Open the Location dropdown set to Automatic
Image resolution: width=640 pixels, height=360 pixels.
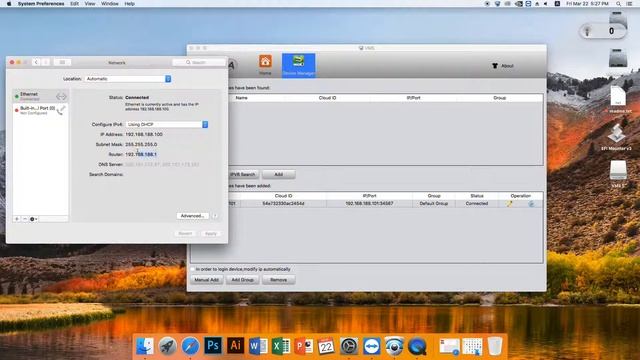[x=128, y=79]
